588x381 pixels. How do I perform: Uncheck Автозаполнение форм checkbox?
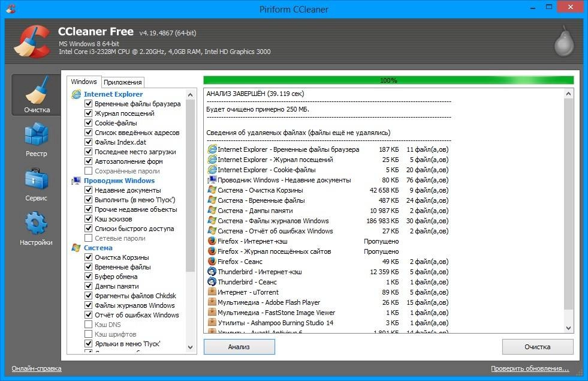coord(89,161)
